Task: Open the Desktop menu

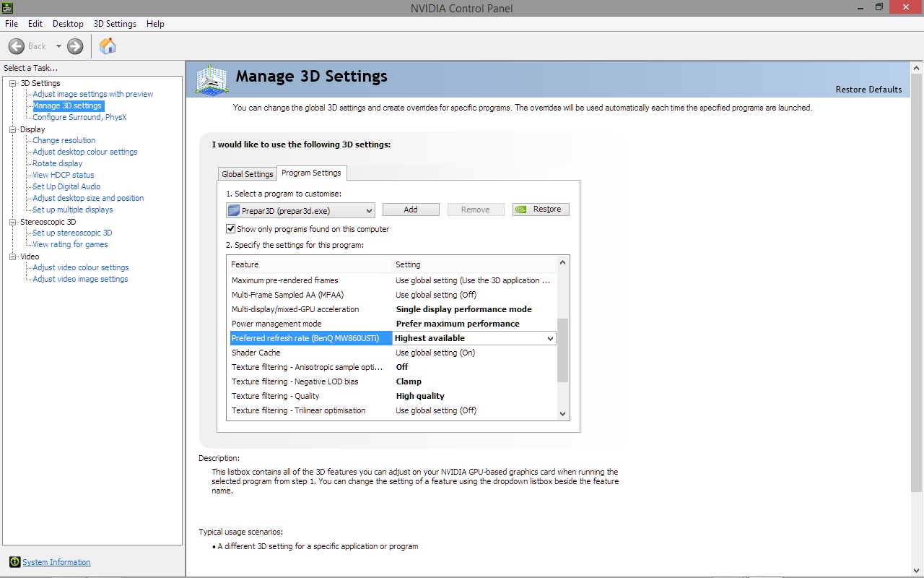Action: (68, 24)
